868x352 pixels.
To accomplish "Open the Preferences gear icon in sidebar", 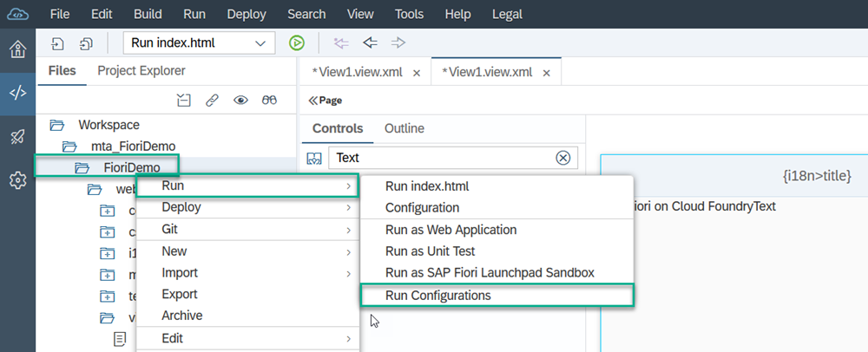I will (17, 179).
